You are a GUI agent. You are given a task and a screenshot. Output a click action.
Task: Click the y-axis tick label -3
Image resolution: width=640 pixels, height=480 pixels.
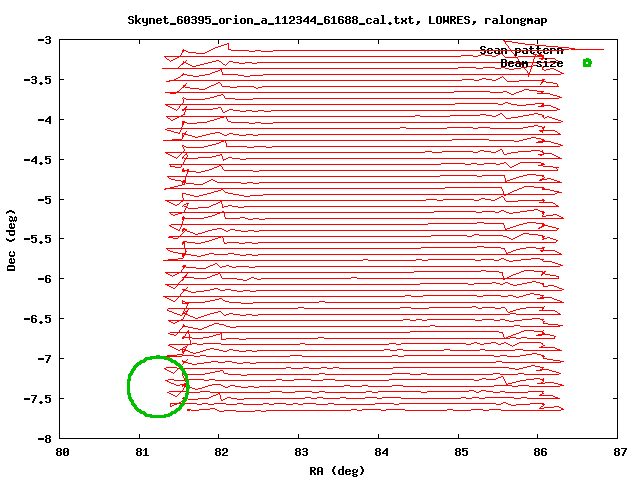pos(44,40)
